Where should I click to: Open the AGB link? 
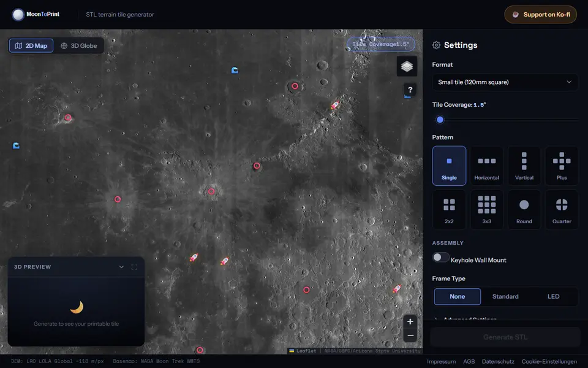click(469, 362)
